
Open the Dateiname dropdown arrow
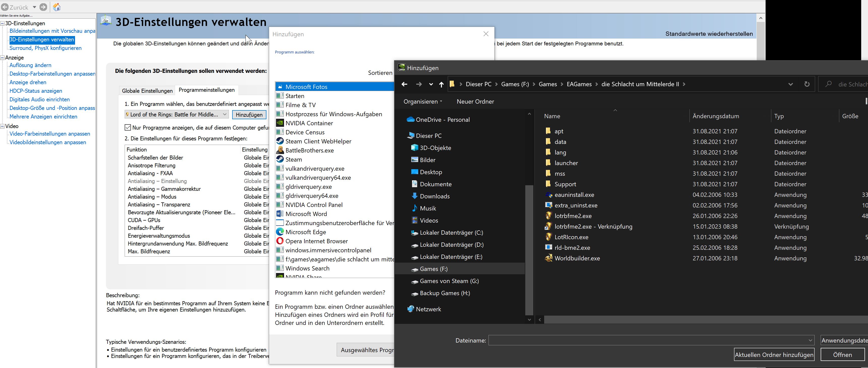coord(810,340)
